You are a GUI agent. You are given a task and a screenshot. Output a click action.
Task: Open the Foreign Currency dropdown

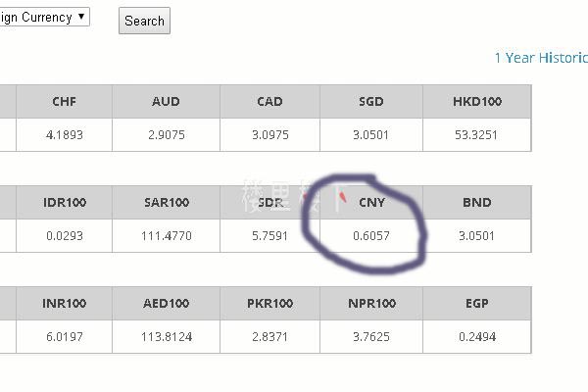click(44, 17)
